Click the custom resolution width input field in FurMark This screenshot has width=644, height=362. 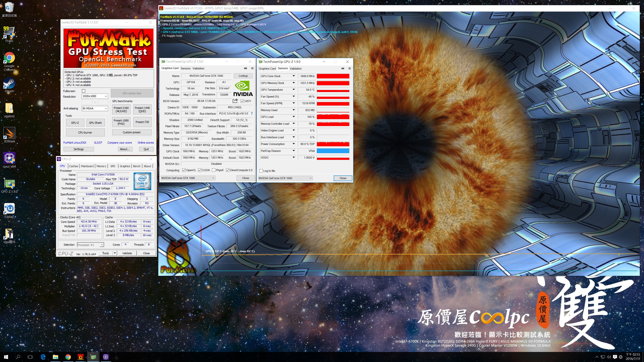coord(87,102)
